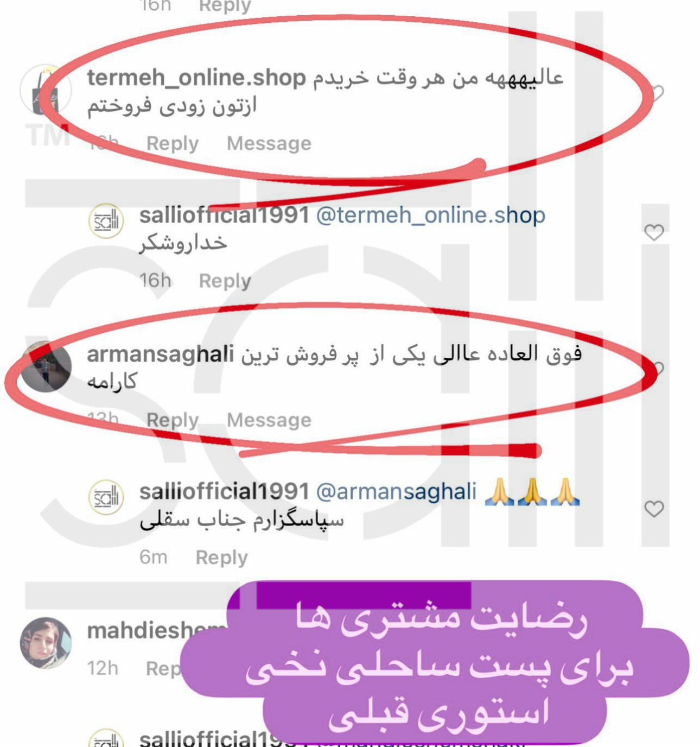Image resolution: width=700 pixels, height=747 pixels.
Task: Tap salliofficial1991 logo avatar beside termeh reply
Action: (106, 221)
